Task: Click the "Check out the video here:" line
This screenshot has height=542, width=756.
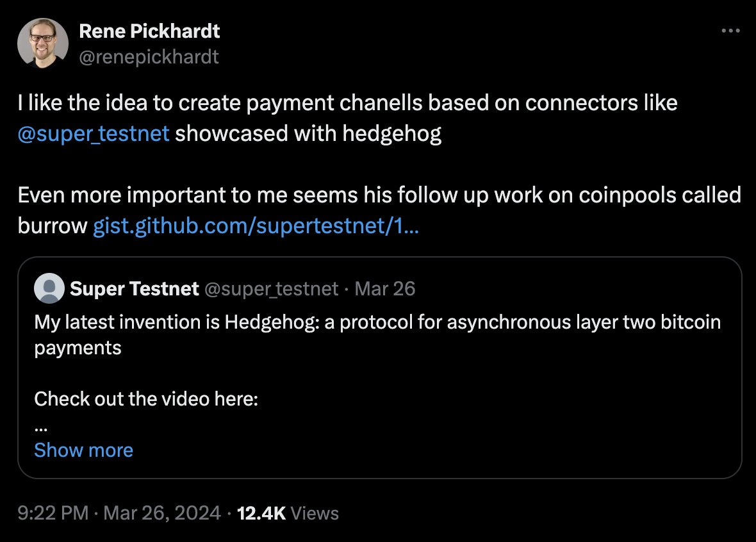Action: [x=146, y=399]
